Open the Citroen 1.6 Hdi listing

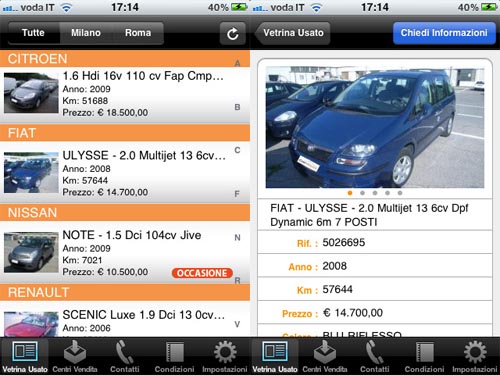pyautogui.click(x=125, y=95)
